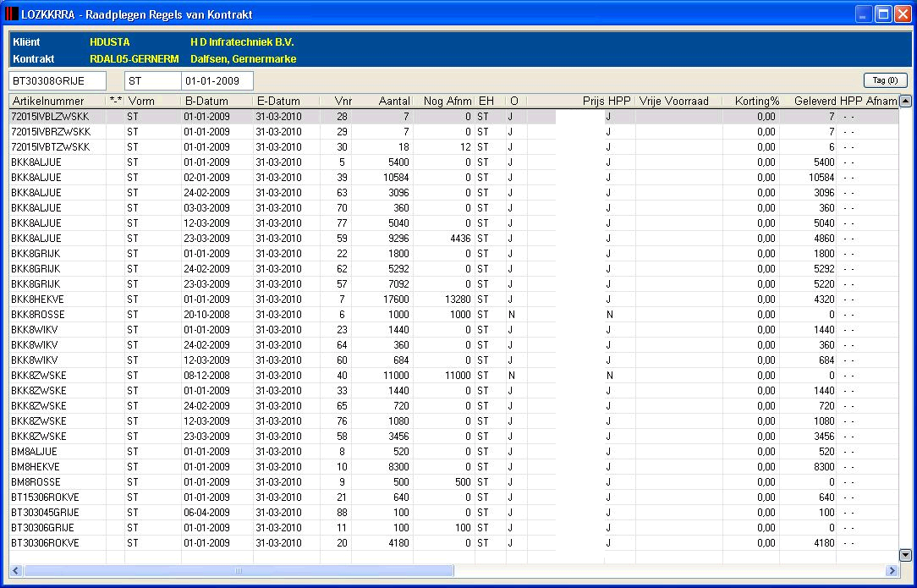This screenshot has width=917, height=588.
Task: Click the BT30308GRIJE article input field
Action: (58, 81)
